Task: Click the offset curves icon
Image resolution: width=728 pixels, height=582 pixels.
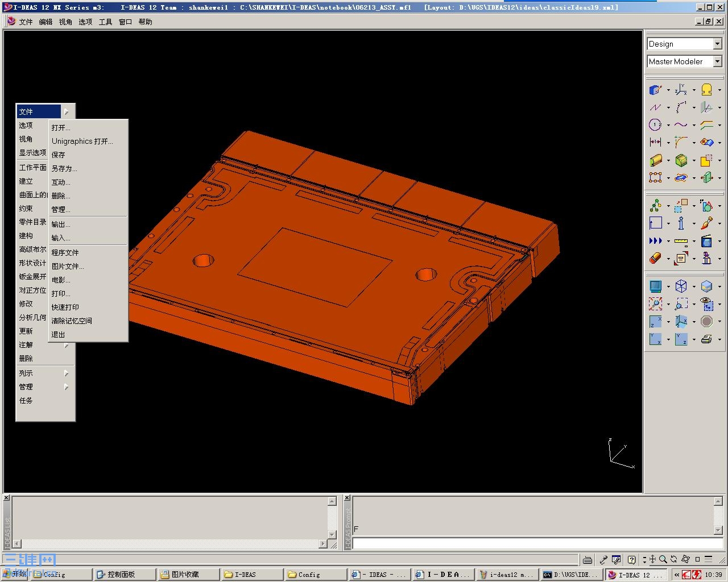Action: (706, 125)
